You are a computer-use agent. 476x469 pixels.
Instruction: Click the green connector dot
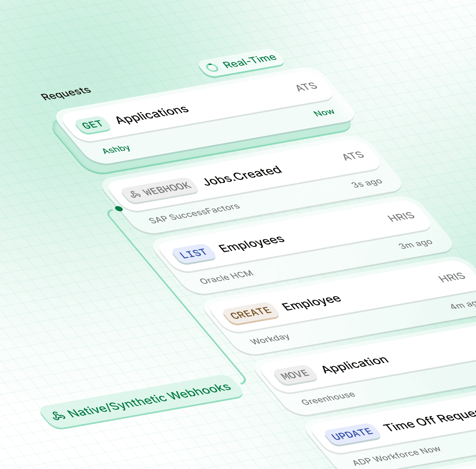point(119,209)
